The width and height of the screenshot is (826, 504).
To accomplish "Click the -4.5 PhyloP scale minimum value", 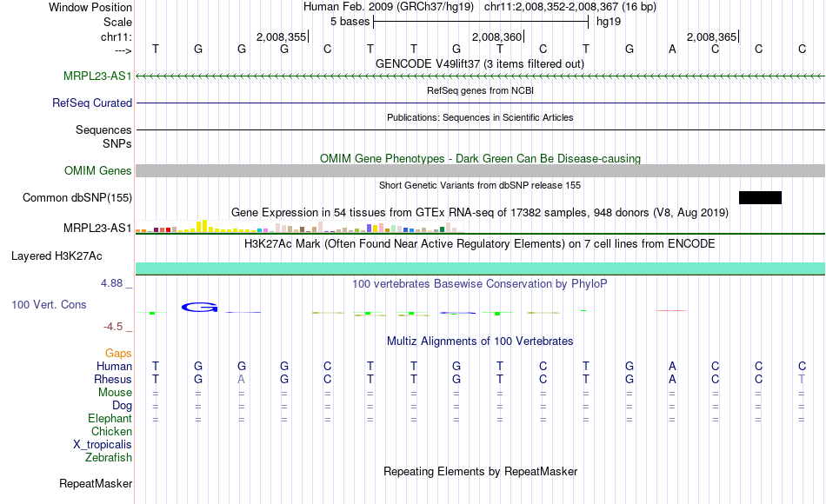I will coord(113,327).
